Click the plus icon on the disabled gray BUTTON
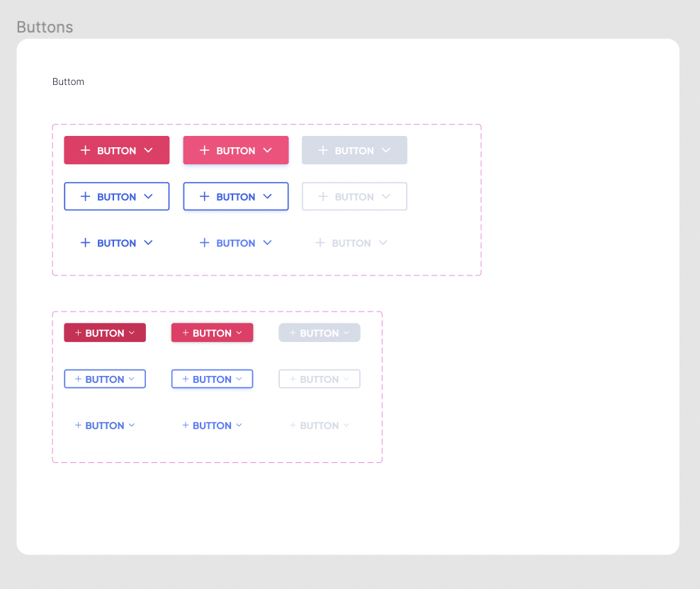This screenshot has width=700, height=589. [x=324, y=150]
